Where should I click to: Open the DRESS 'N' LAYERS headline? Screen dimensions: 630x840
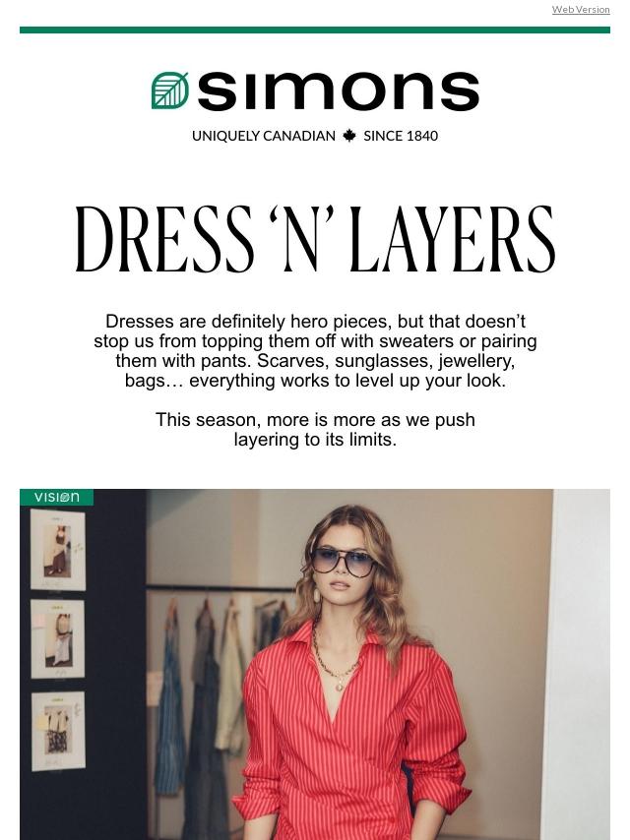(x=315, y=238)
